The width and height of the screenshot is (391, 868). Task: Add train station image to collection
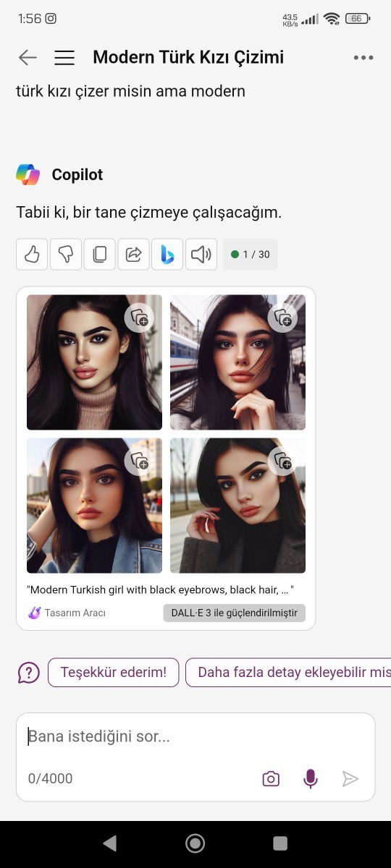point(282,318)
